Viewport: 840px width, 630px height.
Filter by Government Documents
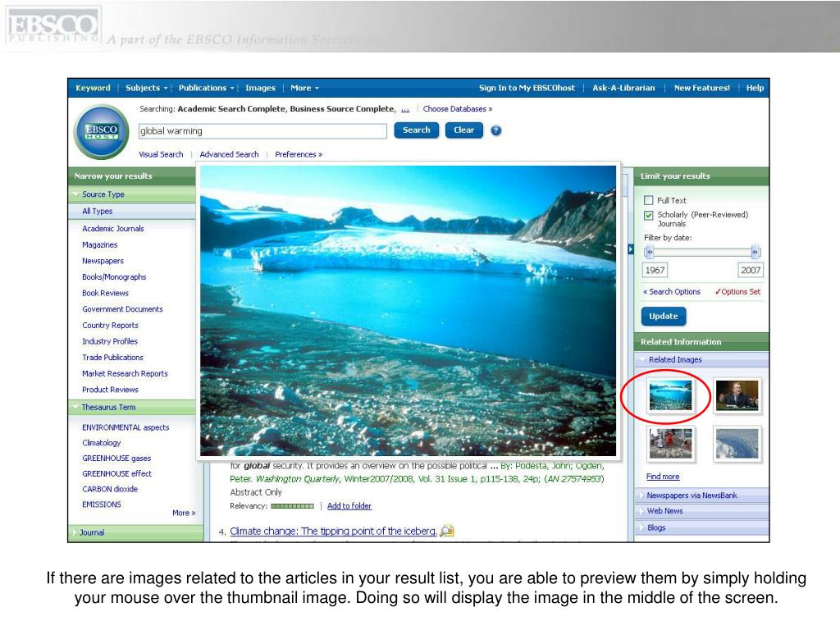tap(123, 309)
